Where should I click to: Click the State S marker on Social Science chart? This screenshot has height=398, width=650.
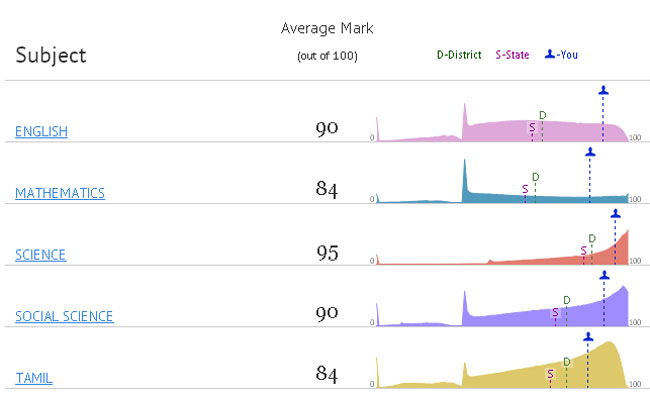[x=555, y=313]
